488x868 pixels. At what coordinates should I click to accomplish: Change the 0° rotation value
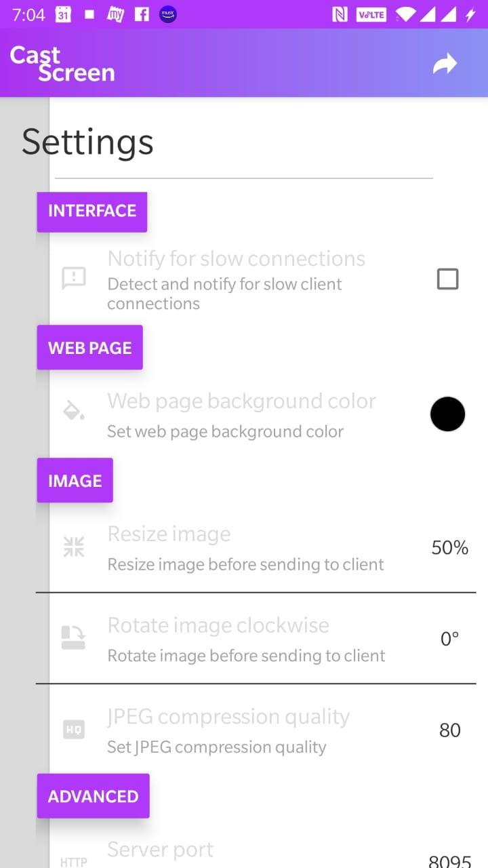pyautogui.click(x=450, y=639)
